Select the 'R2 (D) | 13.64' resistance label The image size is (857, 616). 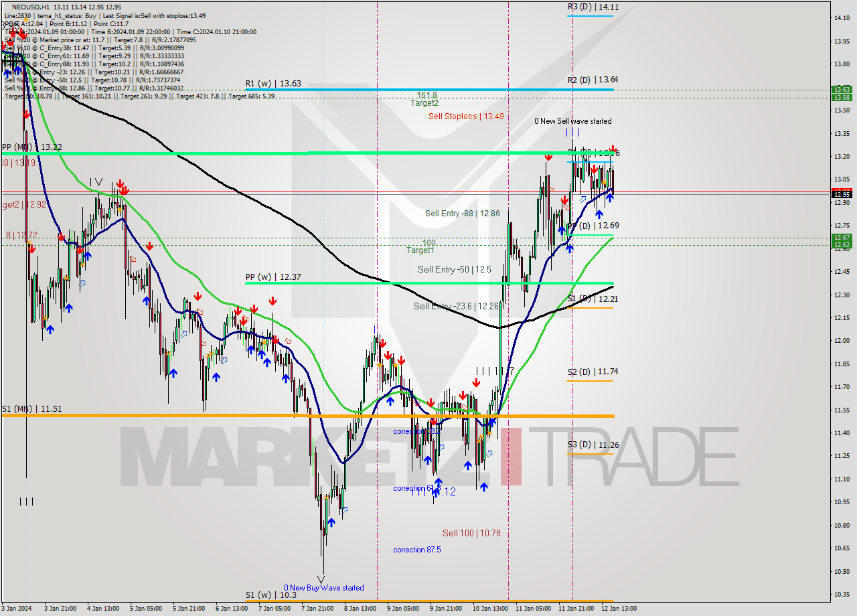(593, 80)
